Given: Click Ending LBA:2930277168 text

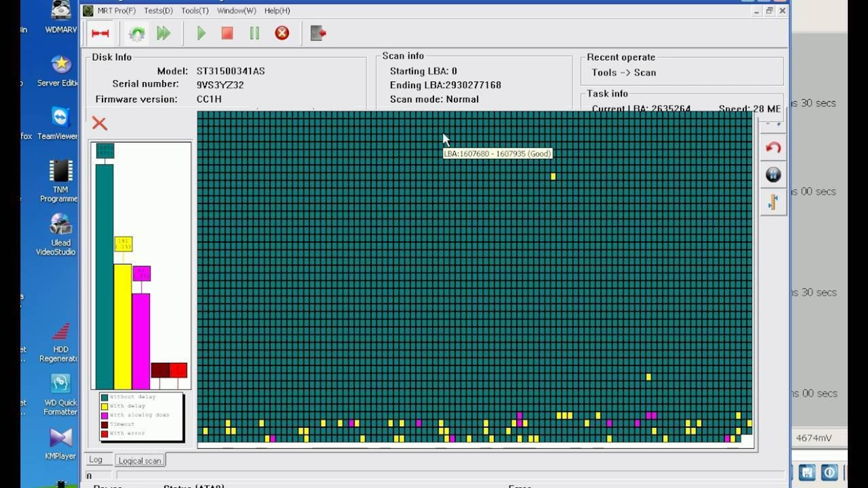Looking at the screenshot, I should pyautogui.click(x=446, y=85).
